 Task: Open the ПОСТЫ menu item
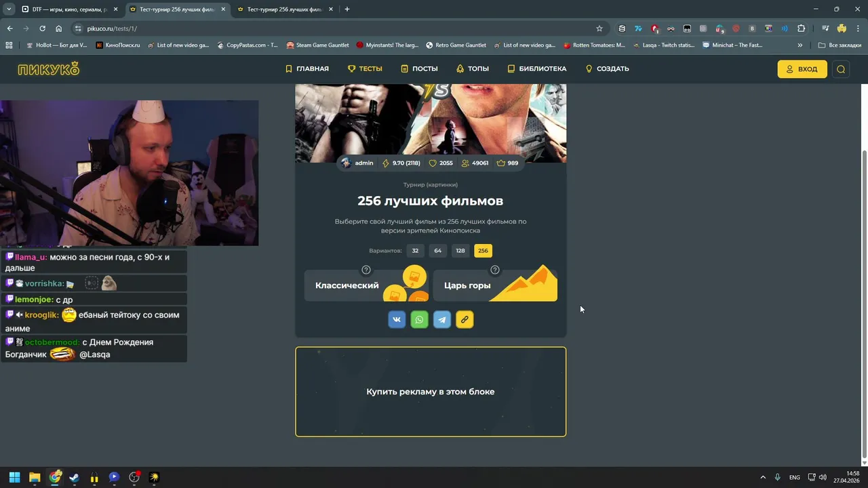click(x=419, y=69)
